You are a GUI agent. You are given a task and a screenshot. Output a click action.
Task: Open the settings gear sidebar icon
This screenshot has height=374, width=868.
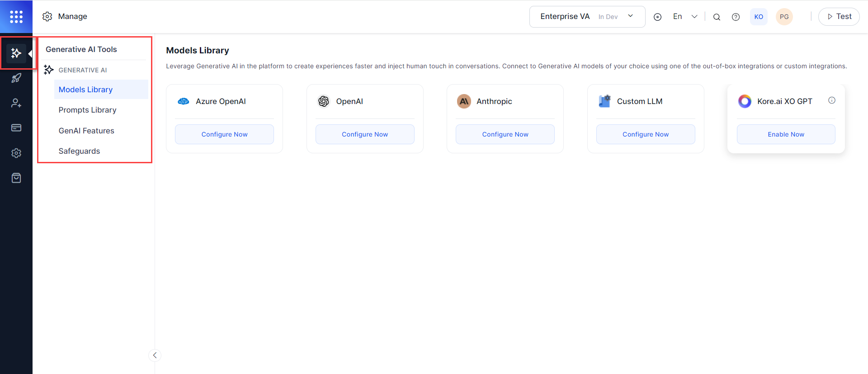(16, 153)
